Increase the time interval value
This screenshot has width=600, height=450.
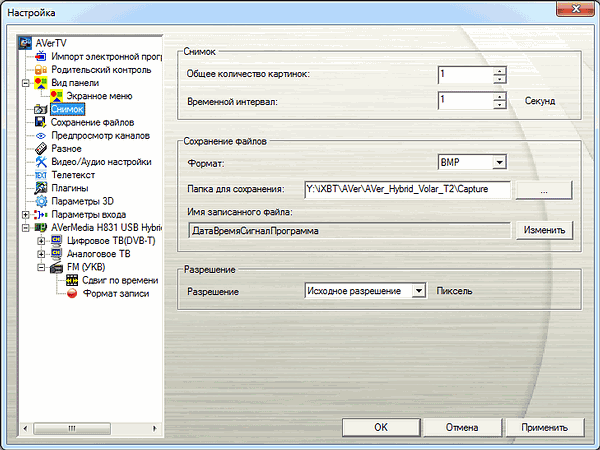click(x=499, y=96)
